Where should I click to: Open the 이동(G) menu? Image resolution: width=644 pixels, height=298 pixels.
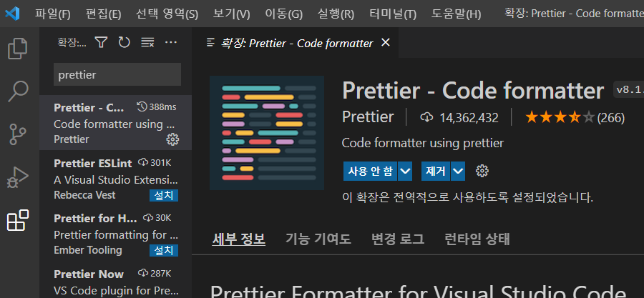284,14
